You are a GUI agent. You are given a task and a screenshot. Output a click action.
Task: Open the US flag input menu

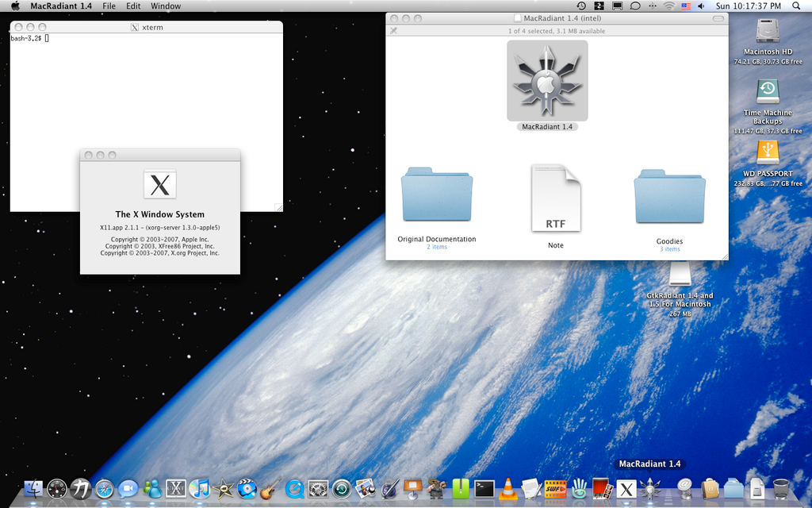[x=686, y=6]
